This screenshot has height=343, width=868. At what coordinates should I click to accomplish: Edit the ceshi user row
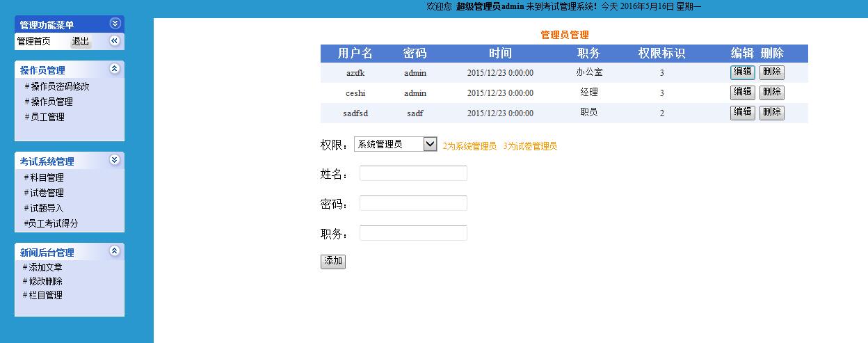(743, 92)
